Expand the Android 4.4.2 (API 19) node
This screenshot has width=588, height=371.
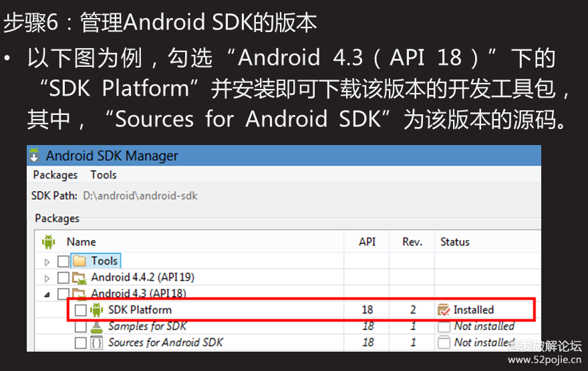coord(47,278)
